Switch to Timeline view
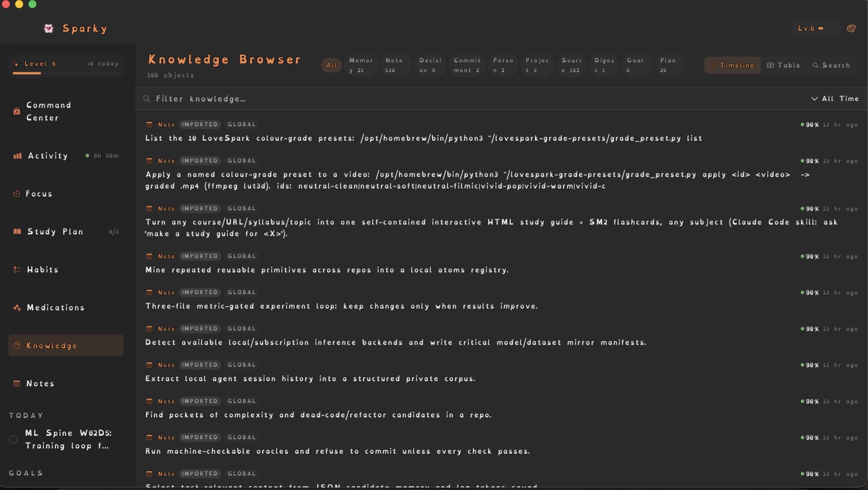868x490 pixels. [732, 65]
